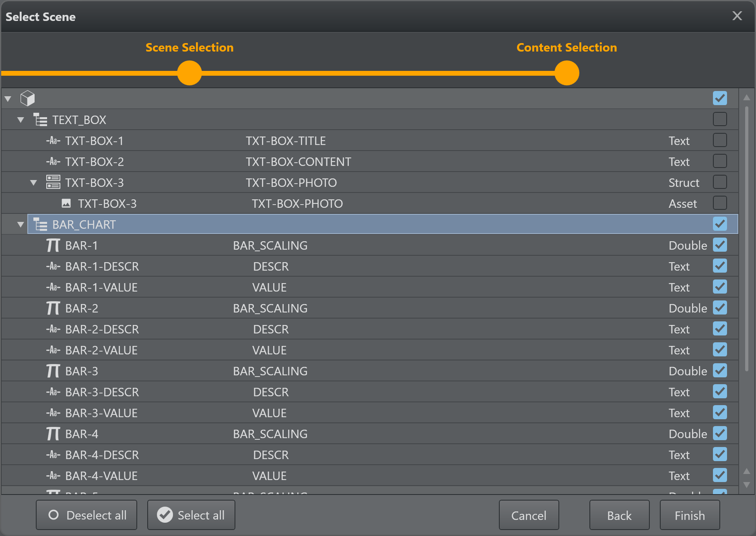Click the text icon beside TXT-BOX-1
The width and height of the screenshot is (756, 536).
pyautogui.click(x=53, y=141)
